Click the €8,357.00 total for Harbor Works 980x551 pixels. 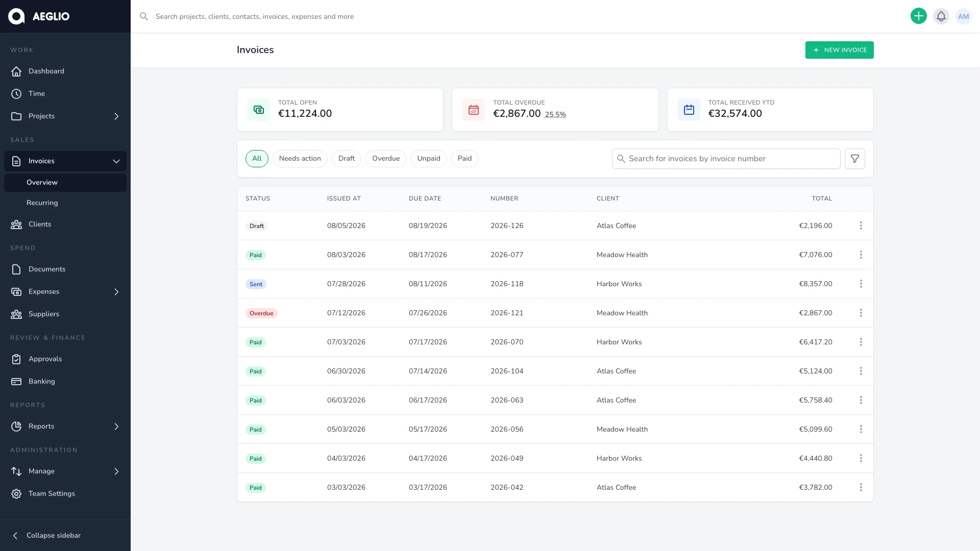(x=816, y=284)
